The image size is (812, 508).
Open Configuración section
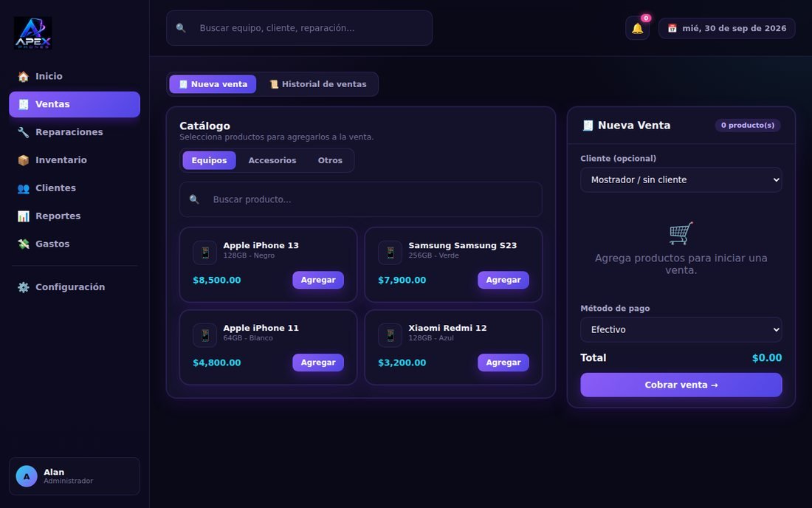[75, 287]
